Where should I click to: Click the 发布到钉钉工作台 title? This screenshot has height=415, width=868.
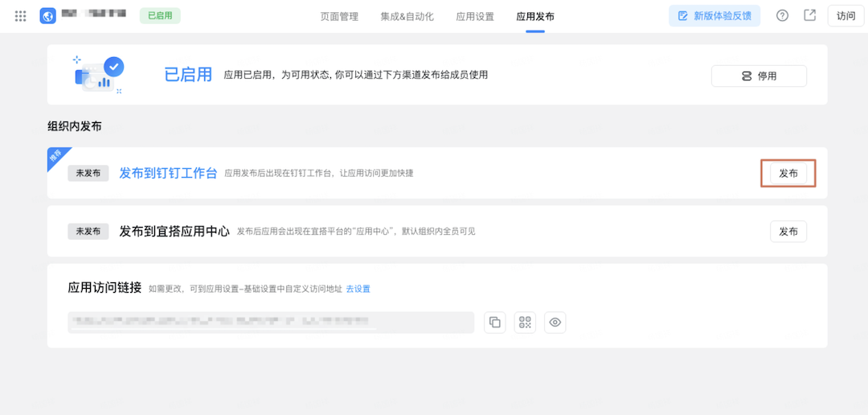pos(168,173)
